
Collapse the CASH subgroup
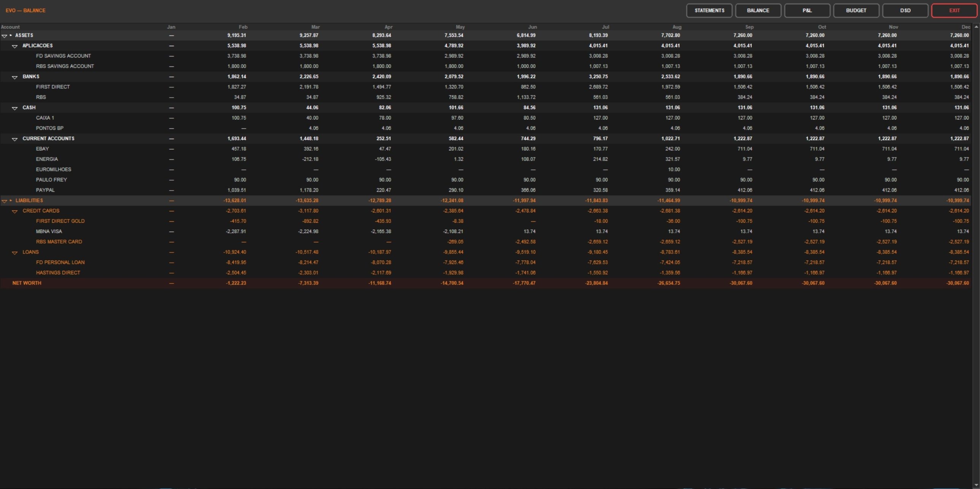click(x=15, y=108)
